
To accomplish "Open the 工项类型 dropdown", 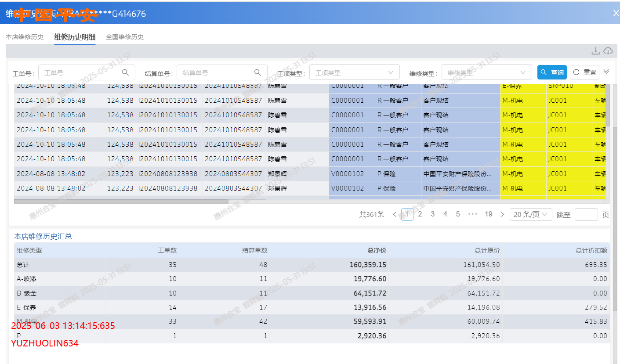I will (x=354, y=72).
